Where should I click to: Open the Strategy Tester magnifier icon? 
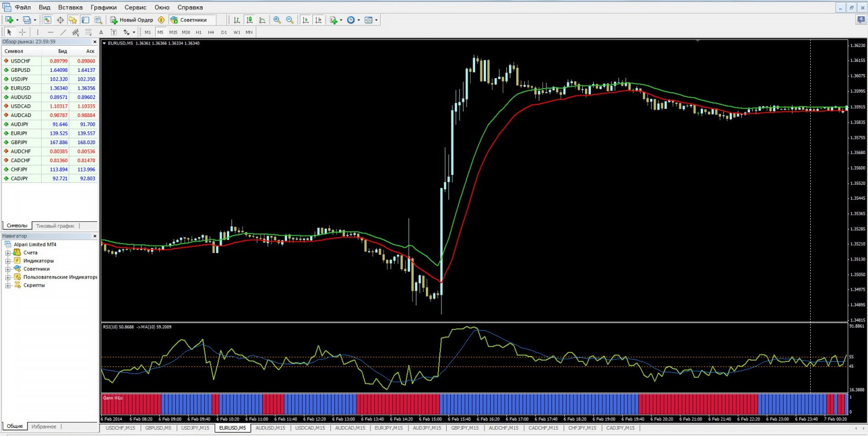98,20
